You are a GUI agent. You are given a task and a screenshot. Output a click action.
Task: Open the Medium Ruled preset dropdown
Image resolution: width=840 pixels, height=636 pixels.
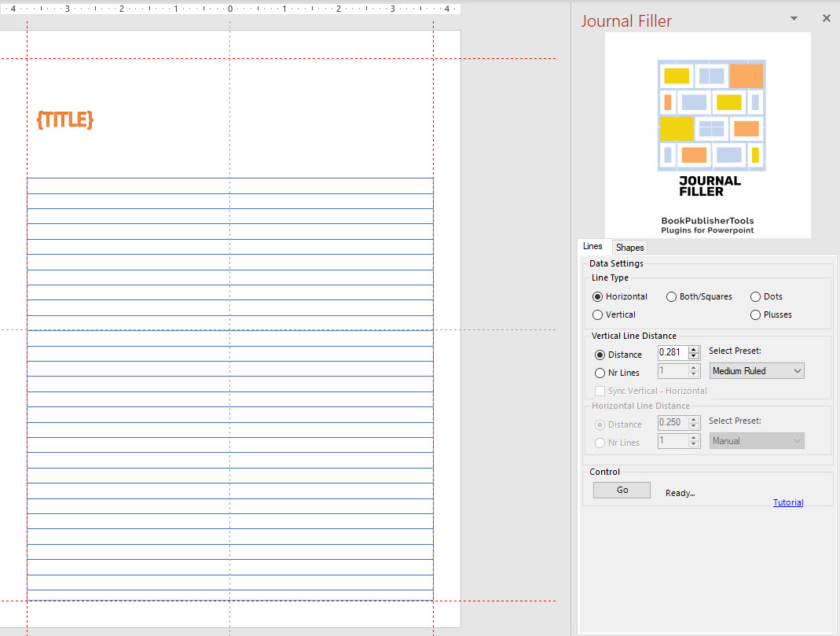click(x=757, y=370)
